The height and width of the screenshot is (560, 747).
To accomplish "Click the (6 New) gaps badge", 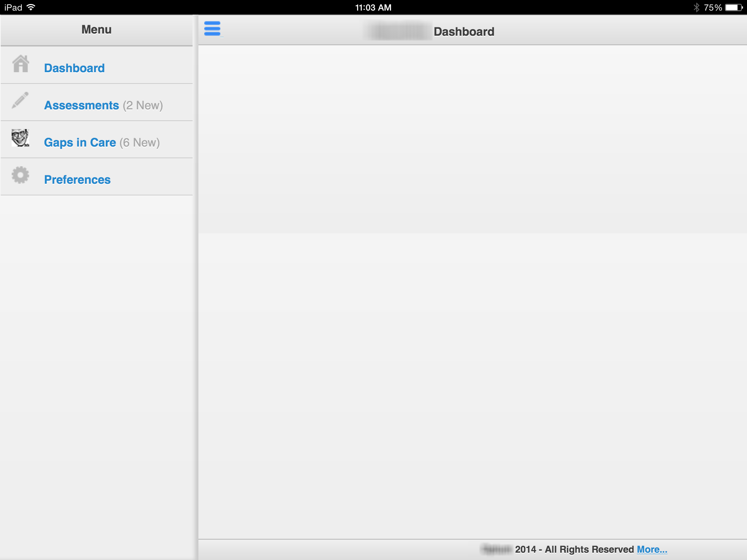I will pos(140,143).
